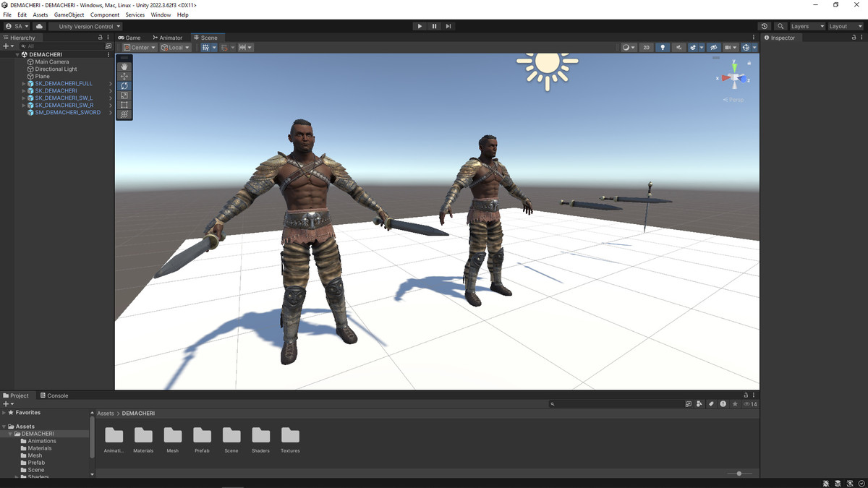Click the Step frame button
This screenshot has width=868, height=488.
[448, 26]
